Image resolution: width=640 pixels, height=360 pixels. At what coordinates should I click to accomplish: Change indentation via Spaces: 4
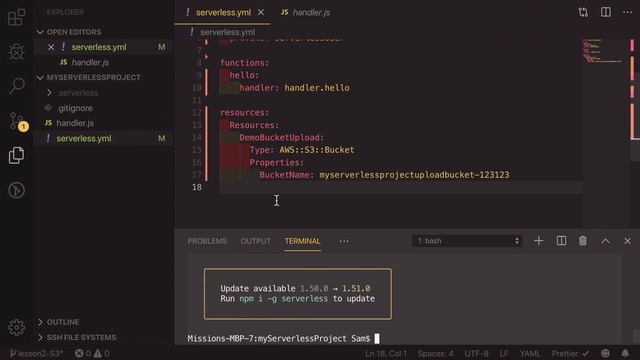[x=435, y=353]
